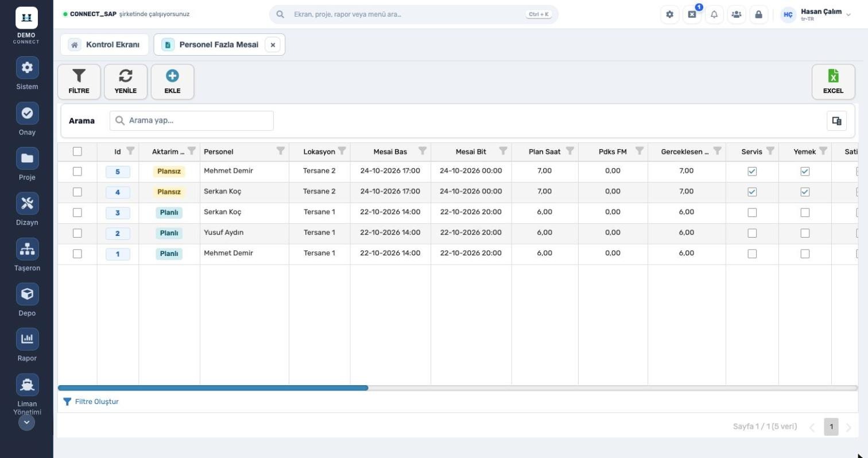The width and height of the screenshot is (868, 458).
Task: Expand the Hasan Çalım user menu
Action: [x=816, y=14]
